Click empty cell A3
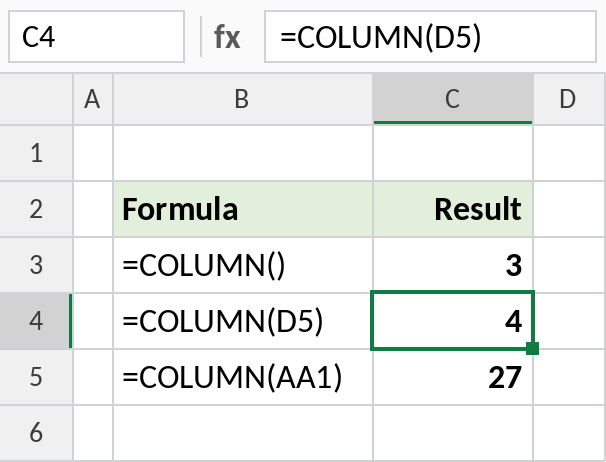Image resolution: width=606 pixels, height=462 pixels. 93,265
